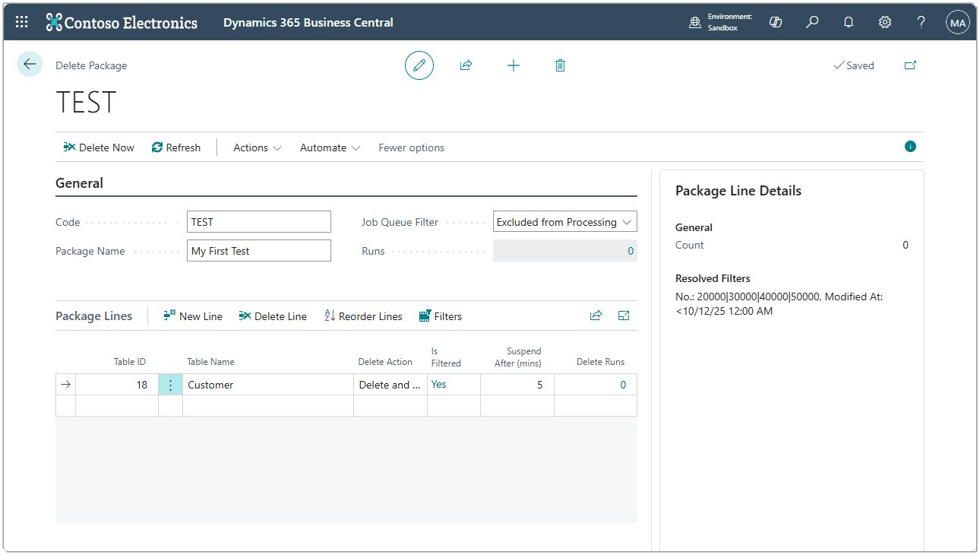The height and width of the screenshot is (555, 980).
Task: Expand the Automate menu
Action: [330, 147]
